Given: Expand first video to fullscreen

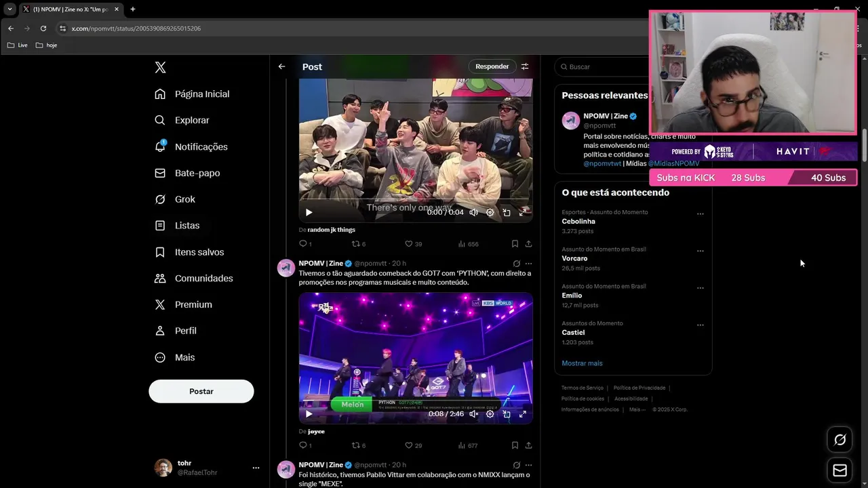Looking at the screenshot, I should point(523,212).
